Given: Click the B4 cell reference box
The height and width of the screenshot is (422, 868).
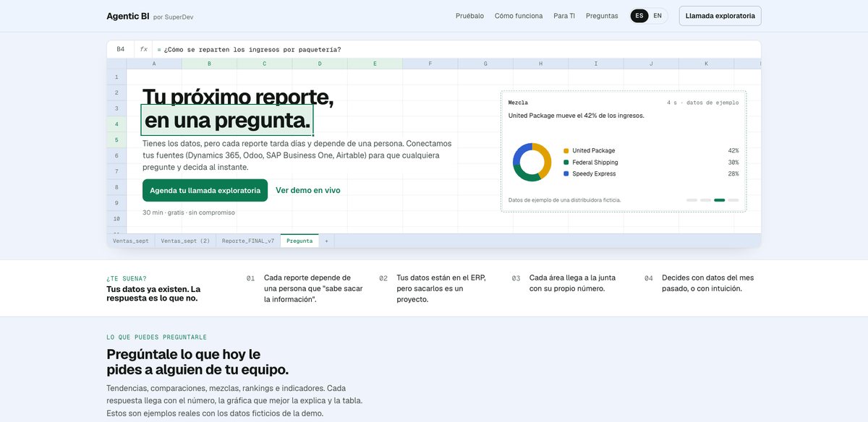Looking at the screenshot, I should coord(121,49).
